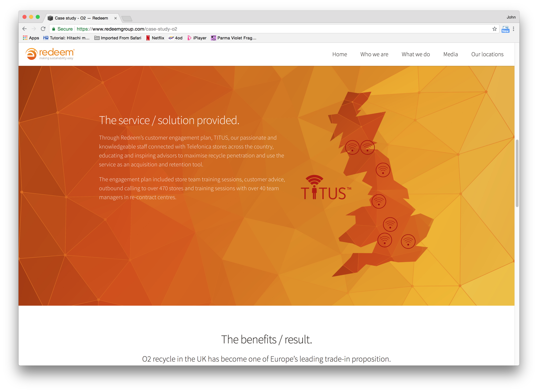
Task: Open the Media nav item
Action: pos(450,54)
